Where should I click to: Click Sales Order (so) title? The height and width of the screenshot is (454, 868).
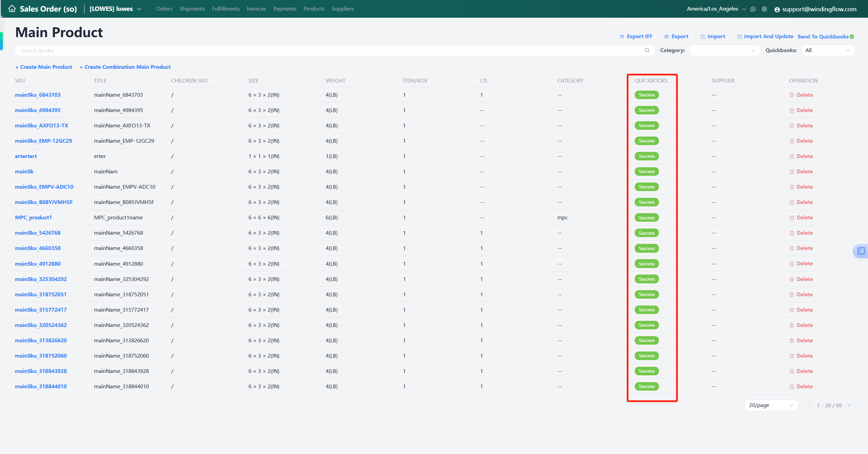(48, 9)
